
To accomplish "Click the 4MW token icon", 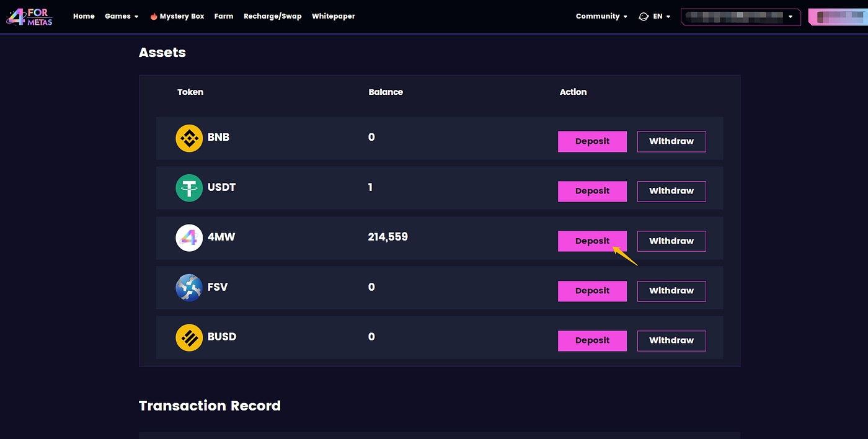I will [189, 238].
